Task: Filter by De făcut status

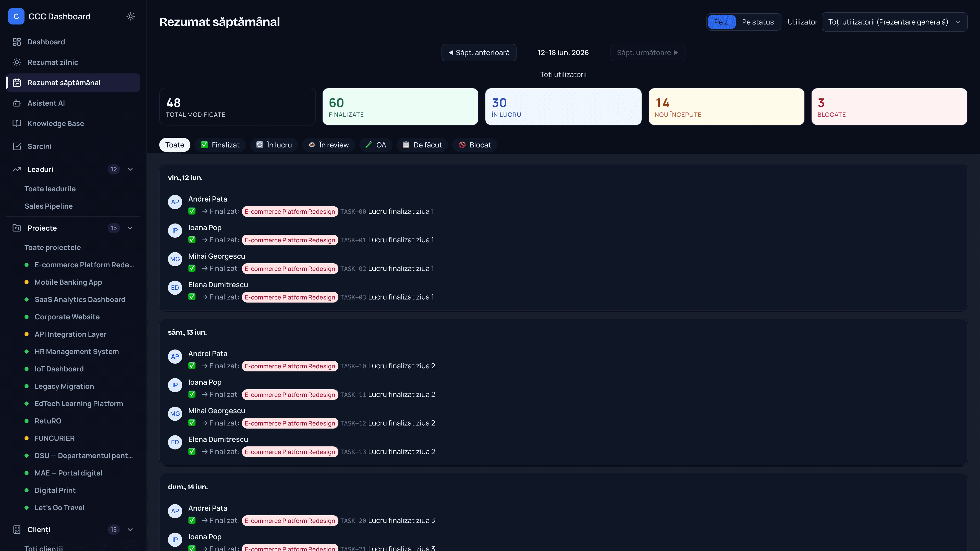Action: tap(422, 145)
